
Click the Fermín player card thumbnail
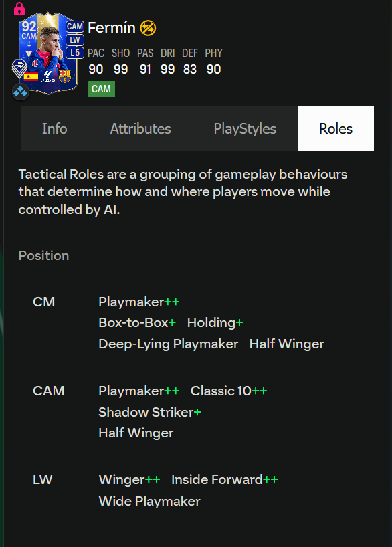click(47, 53)
